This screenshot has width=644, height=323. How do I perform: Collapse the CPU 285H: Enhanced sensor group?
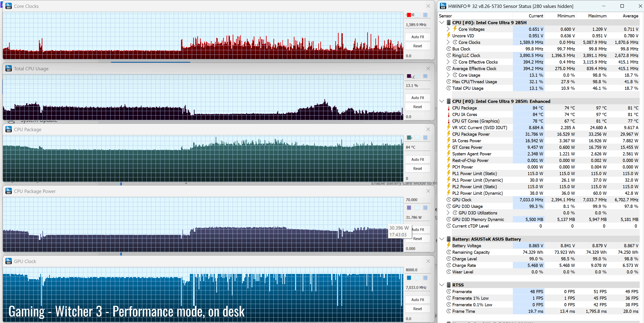coord(442,101)
